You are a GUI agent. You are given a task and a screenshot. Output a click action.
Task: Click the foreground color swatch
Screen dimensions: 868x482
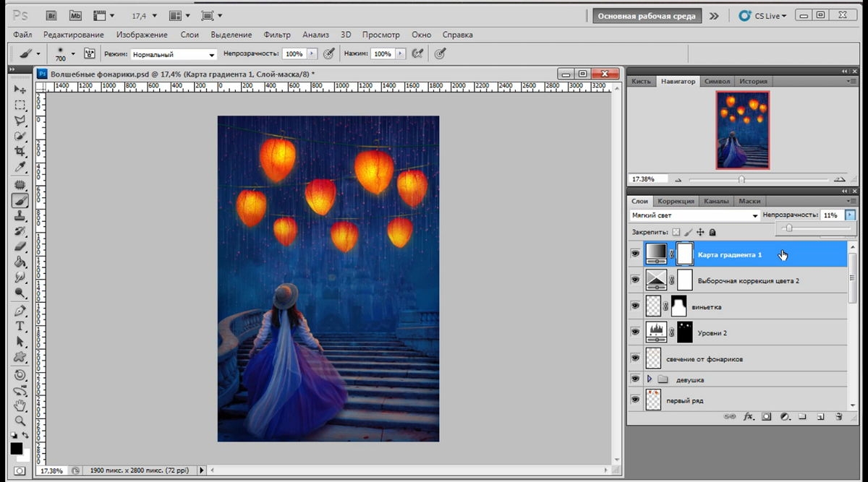tap(16, 448)
